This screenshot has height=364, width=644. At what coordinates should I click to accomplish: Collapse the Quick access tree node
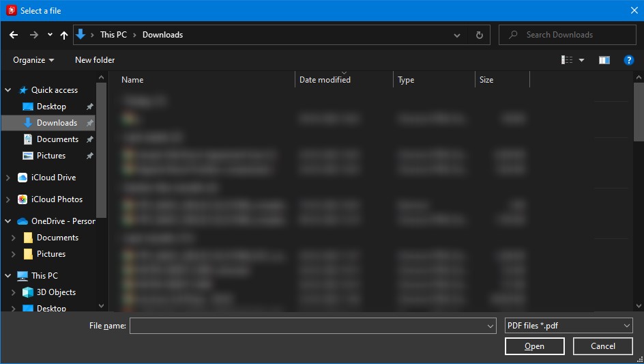point(8,90)
